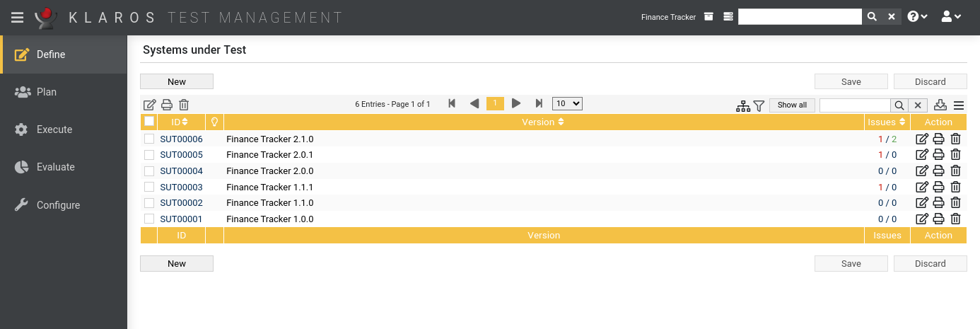Expand the user account menu
The width and height of the screenshot is (980, 329).
click(x=951, y=17)
